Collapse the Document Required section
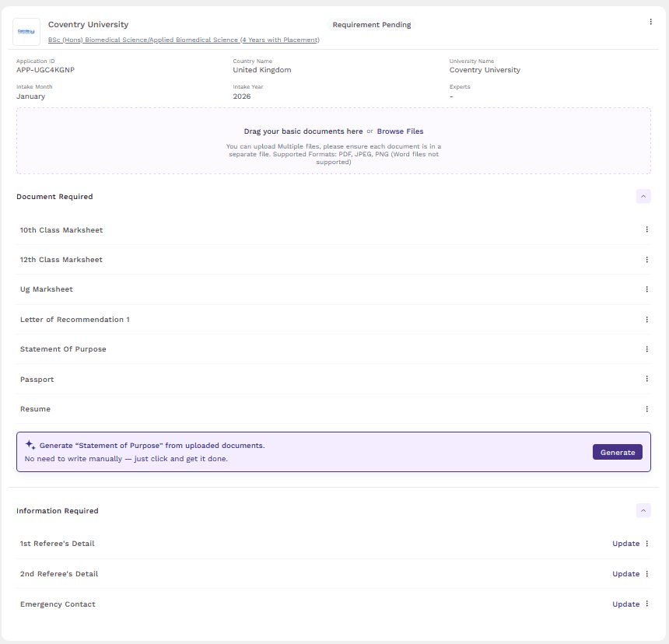 [x=643, y=197]
